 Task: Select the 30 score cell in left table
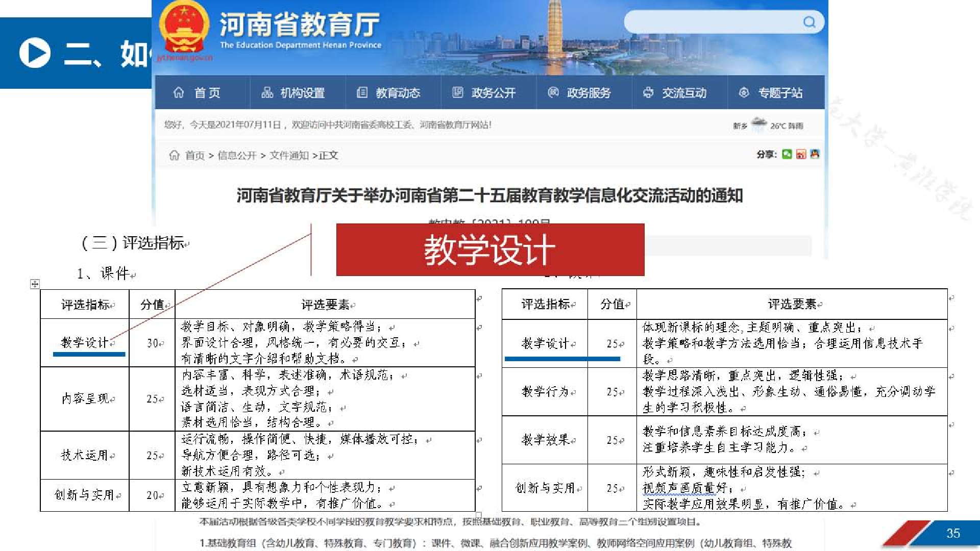click(x=152, y=343)
